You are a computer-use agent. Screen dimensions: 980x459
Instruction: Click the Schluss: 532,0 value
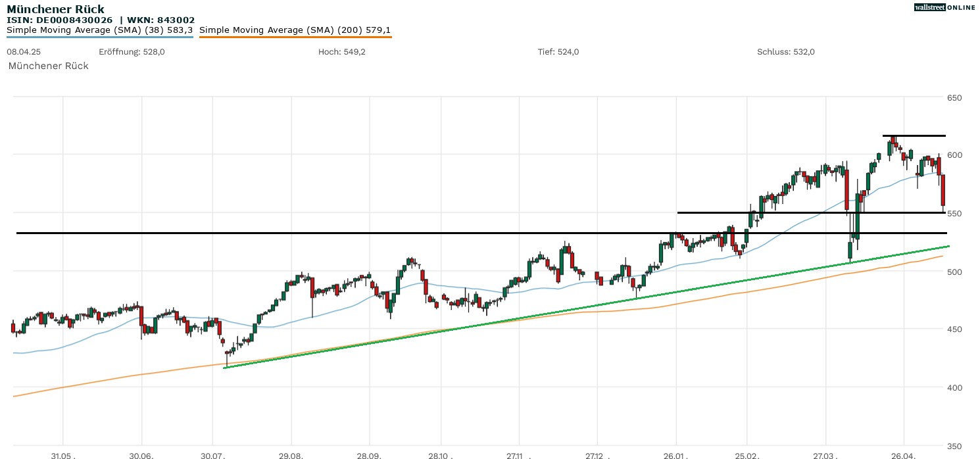click(x=785, y=52)
